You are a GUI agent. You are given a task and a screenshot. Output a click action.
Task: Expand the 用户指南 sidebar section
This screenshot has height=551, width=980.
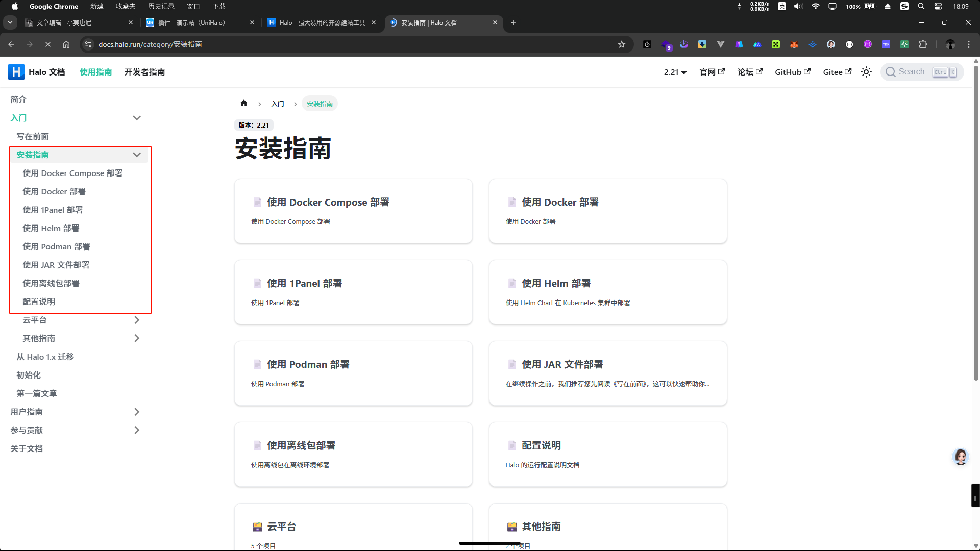[x=137, y=412]
